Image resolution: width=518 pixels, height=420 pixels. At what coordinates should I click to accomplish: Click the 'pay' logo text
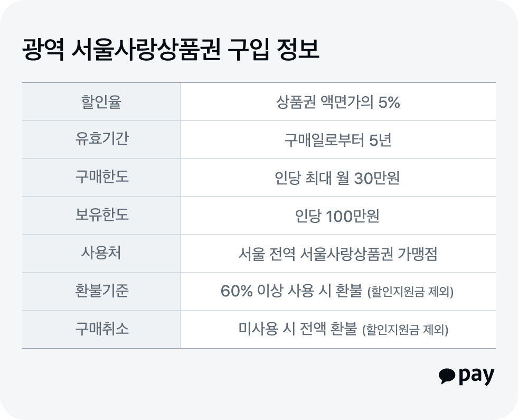[476, 376]
